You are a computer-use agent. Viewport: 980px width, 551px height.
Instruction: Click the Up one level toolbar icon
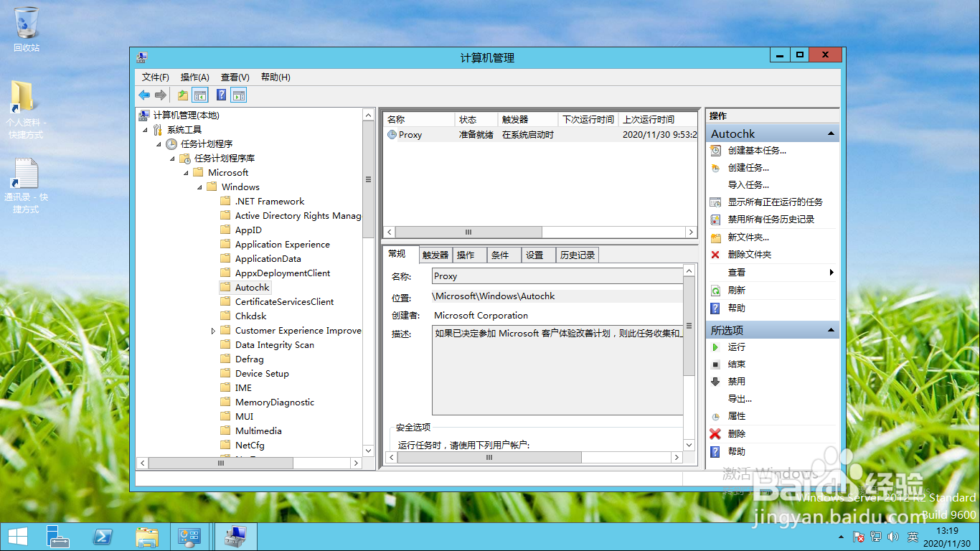pos(183,95)
